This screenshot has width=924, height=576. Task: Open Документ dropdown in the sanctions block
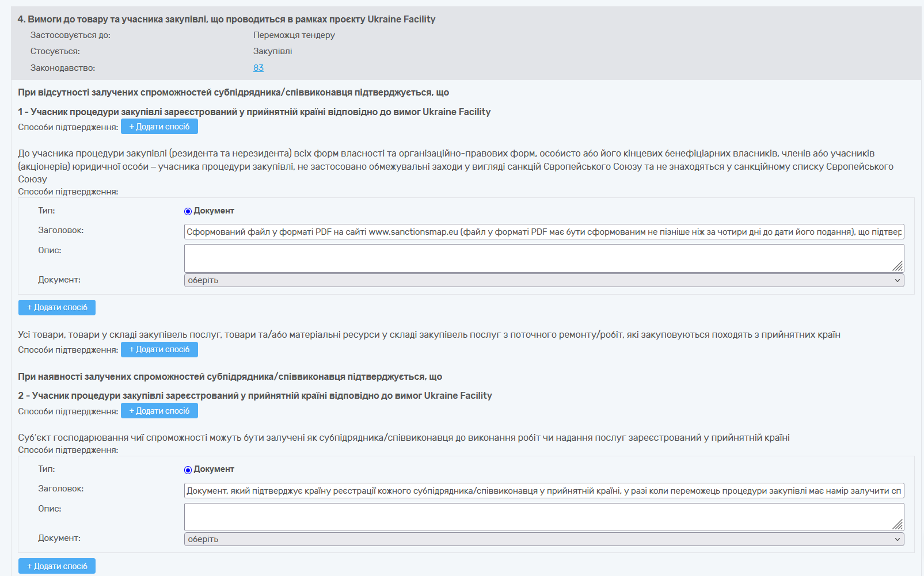543,280
